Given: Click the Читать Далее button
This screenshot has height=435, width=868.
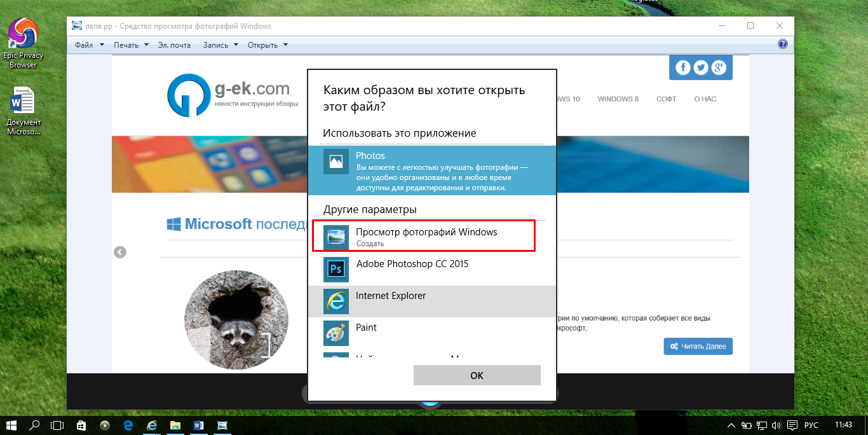Looking at the screenshot, I should tap(698, 346).
